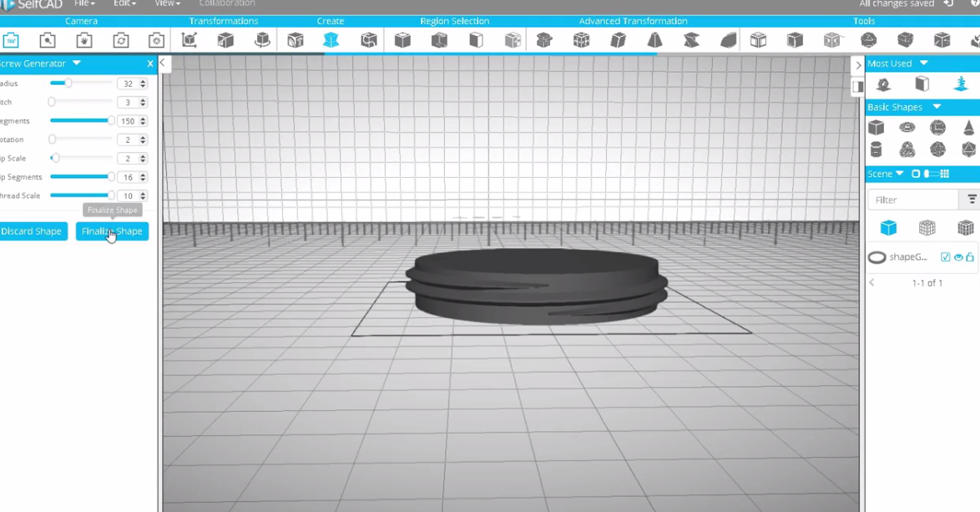980x512 pixels.
Task: Add a torus from Basic Shapes
Action: (907, 128)
